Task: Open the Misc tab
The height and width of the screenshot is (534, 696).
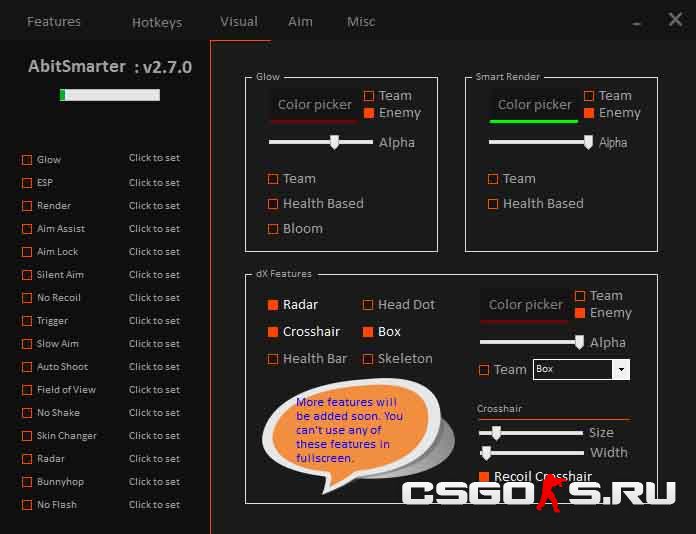Action: [x=361, y=22]
